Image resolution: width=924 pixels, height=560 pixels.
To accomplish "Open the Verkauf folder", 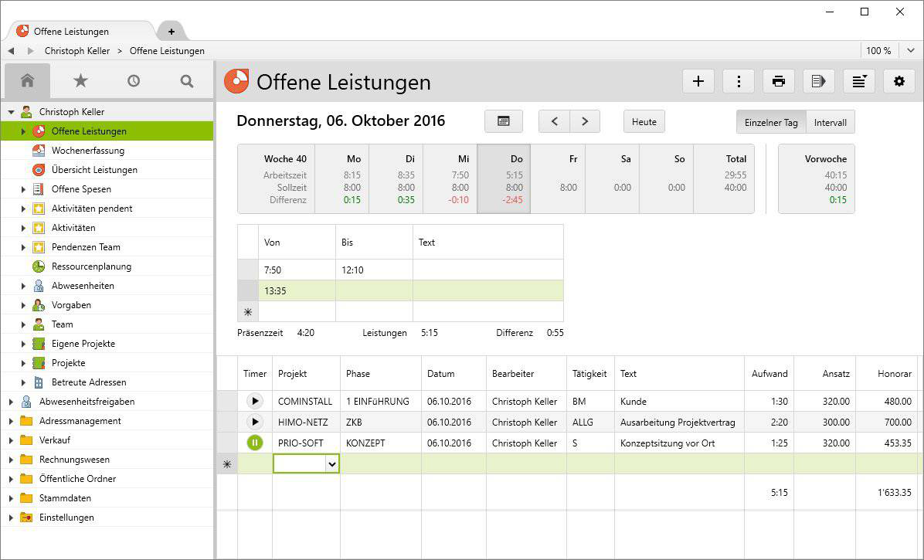I will click(x=55, y=440).
